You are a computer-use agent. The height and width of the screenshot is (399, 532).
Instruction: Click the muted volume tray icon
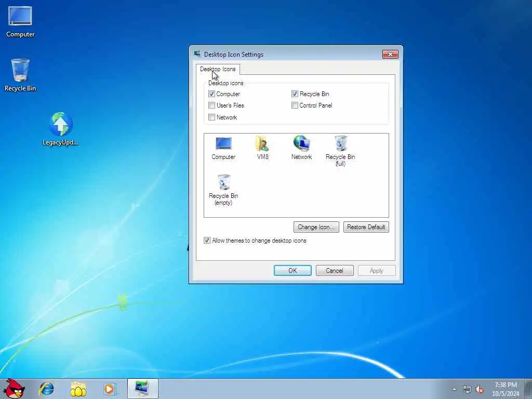(x=480, y=390)
